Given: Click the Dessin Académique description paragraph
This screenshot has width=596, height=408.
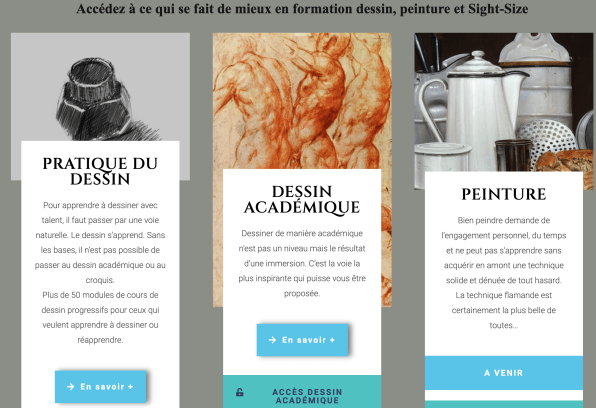Looking at the screenshot, I should (302, 263).
